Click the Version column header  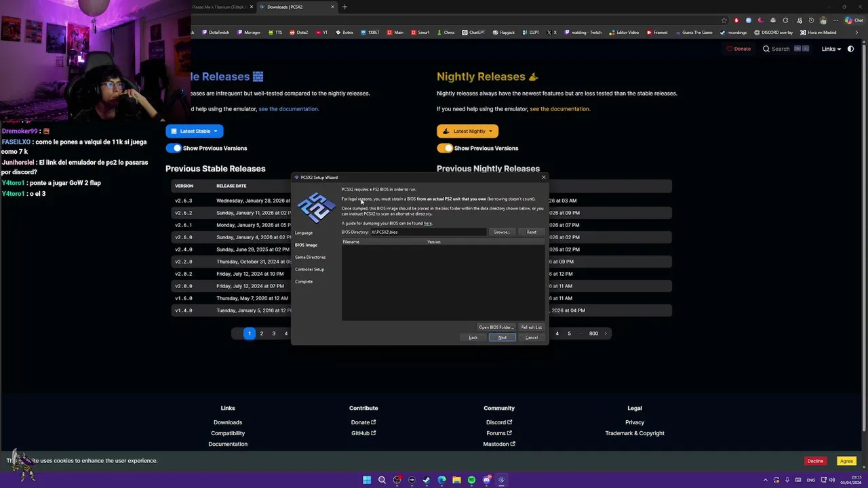tap(486, 242)
